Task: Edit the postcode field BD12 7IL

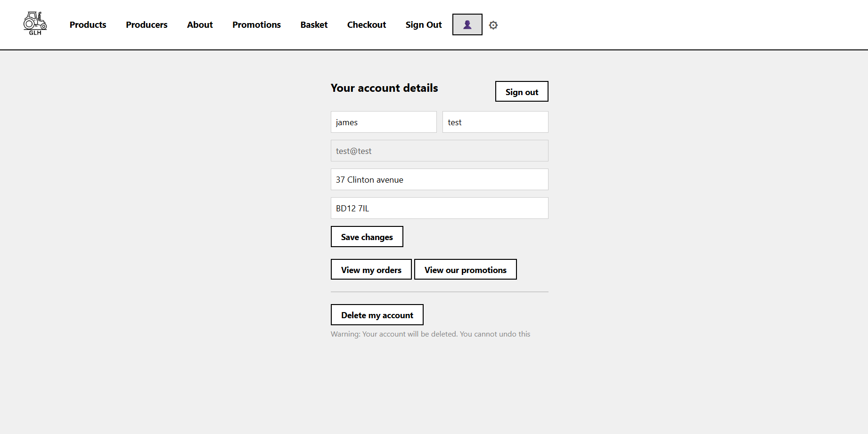Action: pyautogui.click(x=439, y=208)
